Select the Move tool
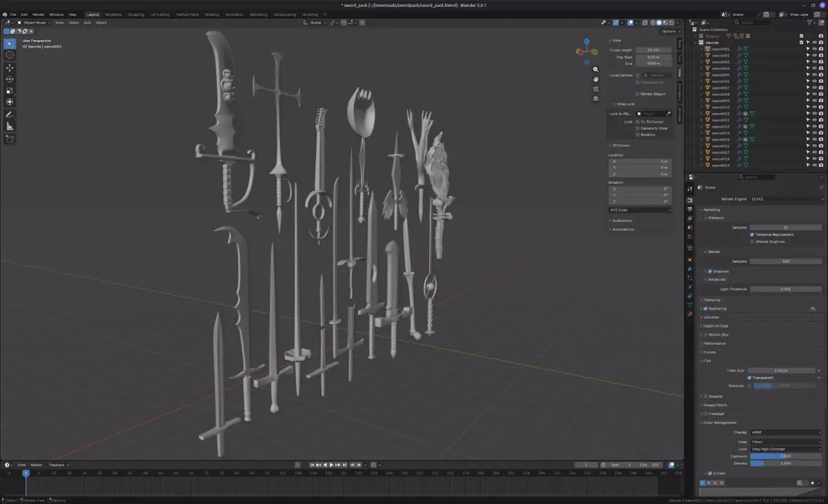The width and height of the screenshot is (828, 504). click(10, 68)
